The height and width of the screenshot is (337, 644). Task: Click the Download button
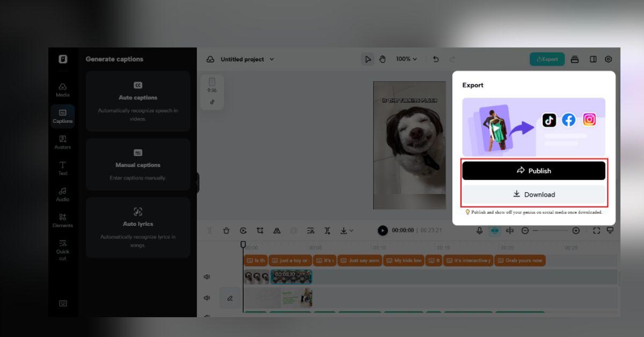pos(533,194)
